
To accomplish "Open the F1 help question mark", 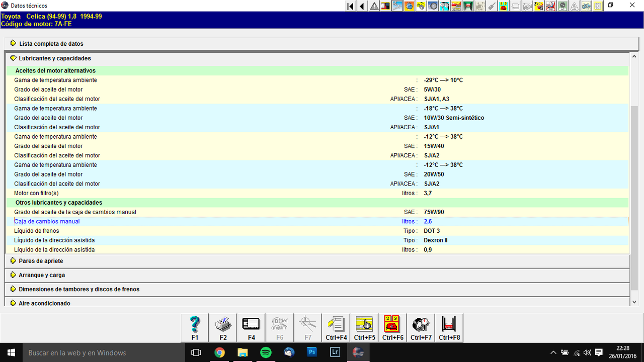I will pos(195,328).
